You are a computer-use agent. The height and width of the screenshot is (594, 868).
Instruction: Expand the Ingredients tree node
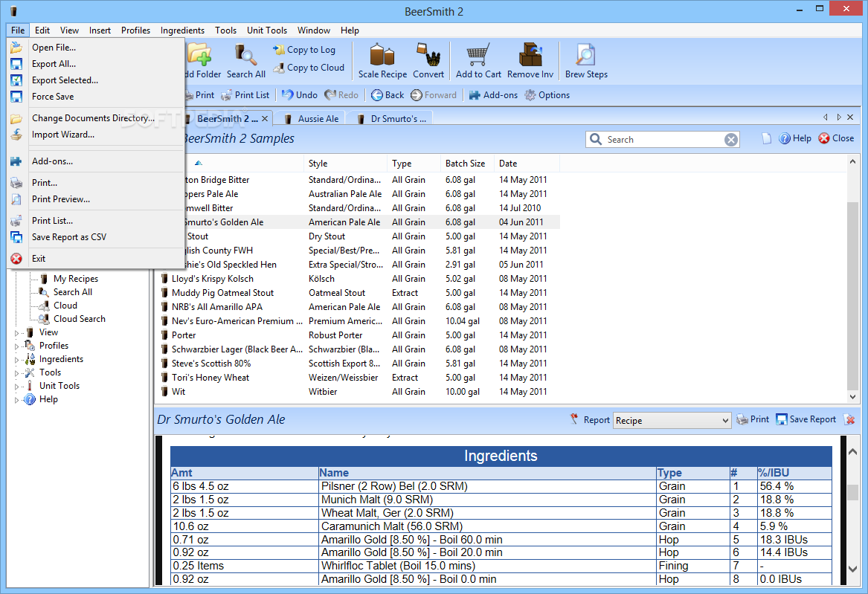tap(16, 360)
